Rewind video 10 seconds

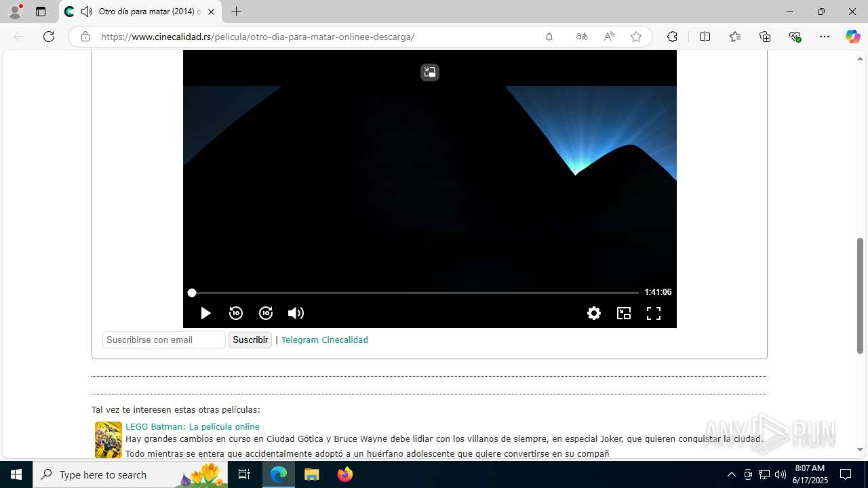[x=236, y=313]
